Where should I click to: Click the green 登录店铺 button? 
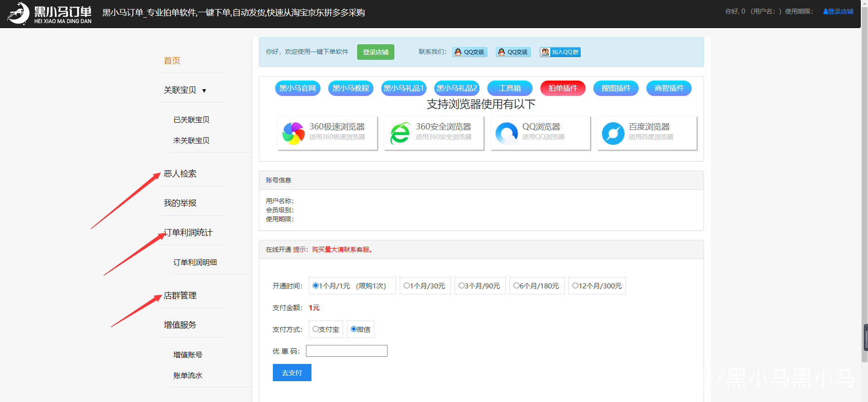coord(376,52)
